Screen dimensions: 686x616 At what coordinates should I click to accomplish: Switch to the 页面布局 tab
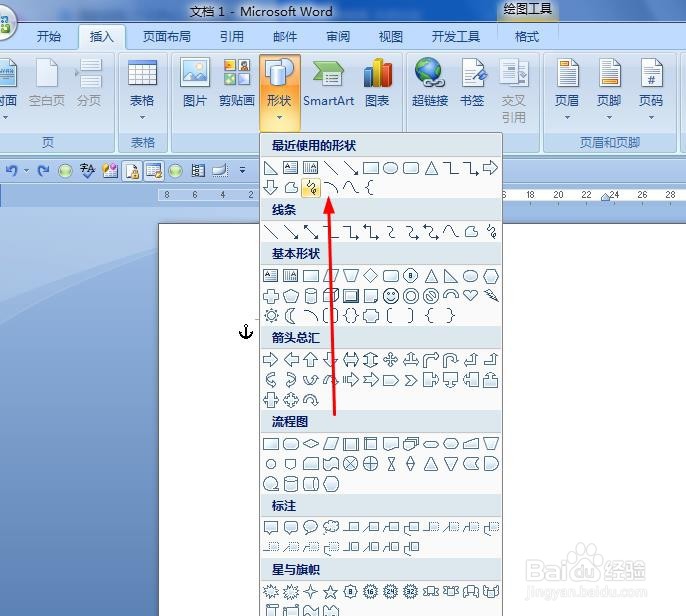[x=167, y=36]
